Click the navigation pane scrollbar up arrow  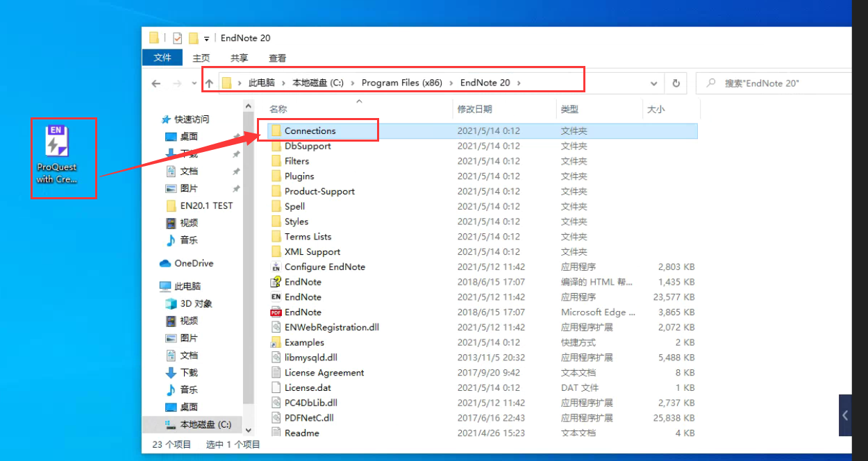point(248,106)
